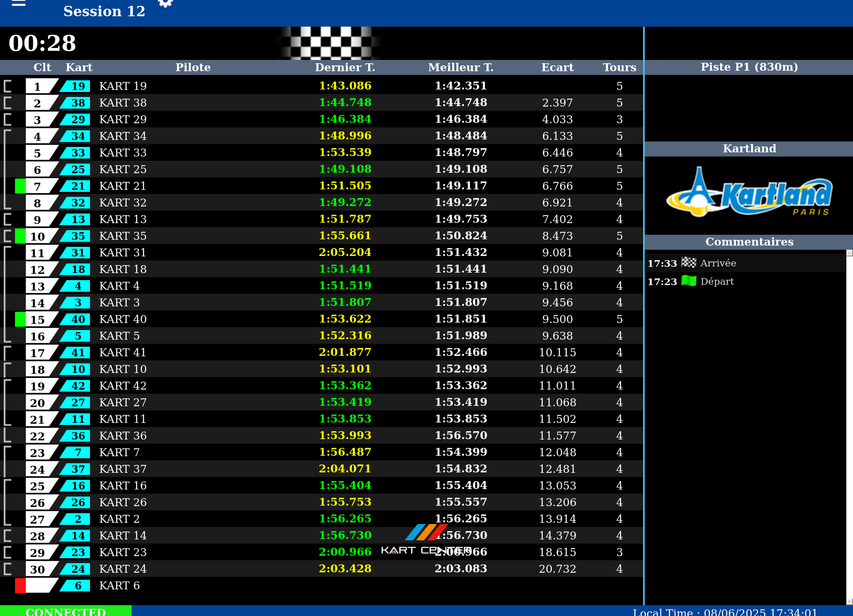Click the Commentaires panel header
Viewport: 853px width, 616px height.
[749, 242]
